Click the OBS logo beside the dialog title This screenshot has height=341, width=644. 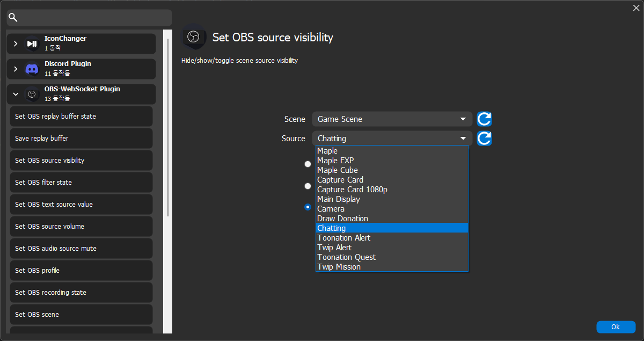[194, 37]
